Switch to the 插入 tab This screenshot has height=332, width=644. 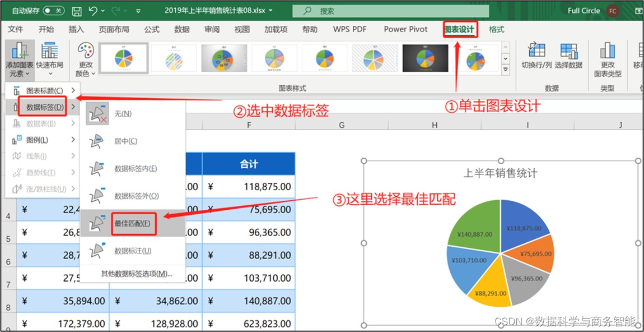click(76, 29)
